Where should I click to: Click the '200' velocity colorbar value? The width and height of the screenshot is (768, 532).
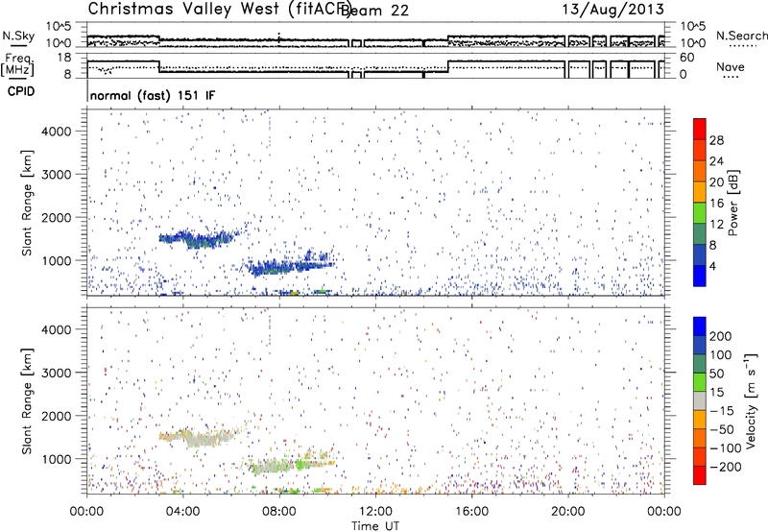point(721,336)
